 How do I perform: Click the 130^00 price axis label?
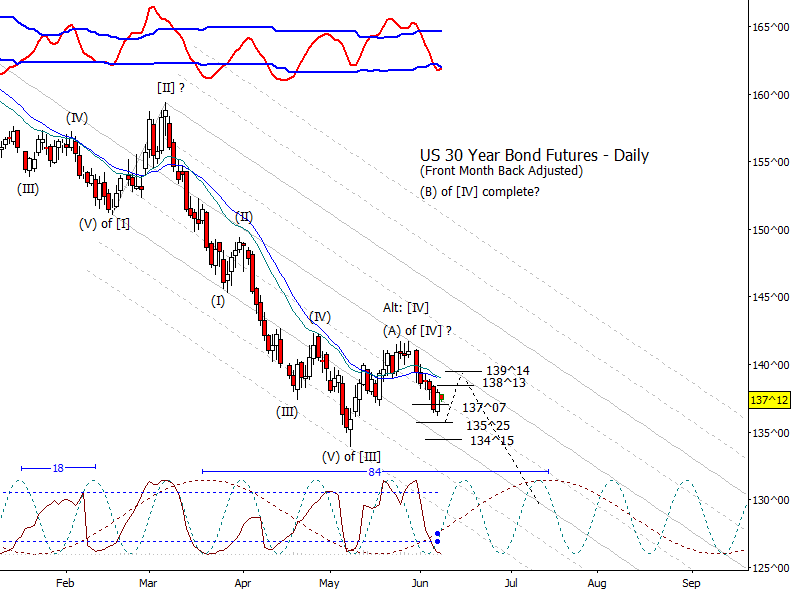[770, 500]
